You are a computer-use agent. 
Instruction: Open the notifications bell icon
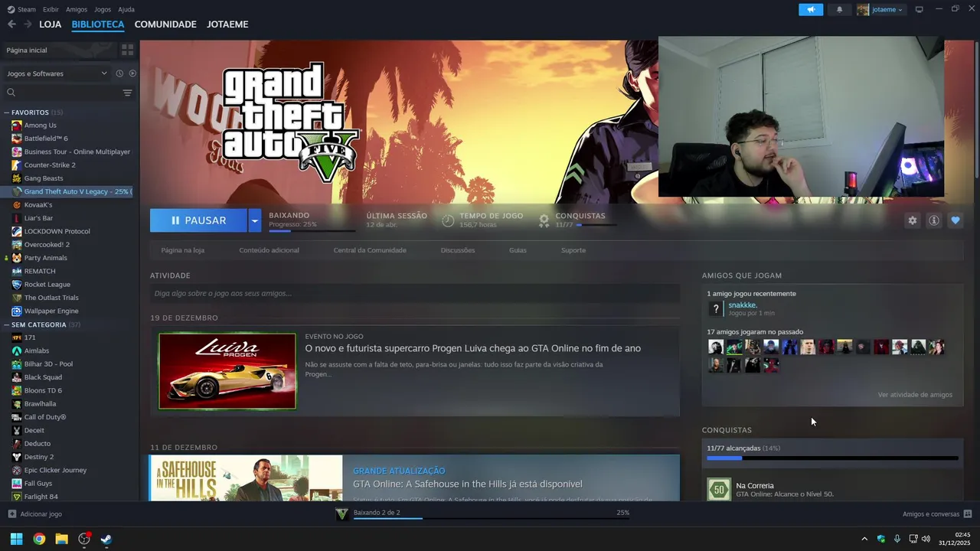tap(839, 9)
